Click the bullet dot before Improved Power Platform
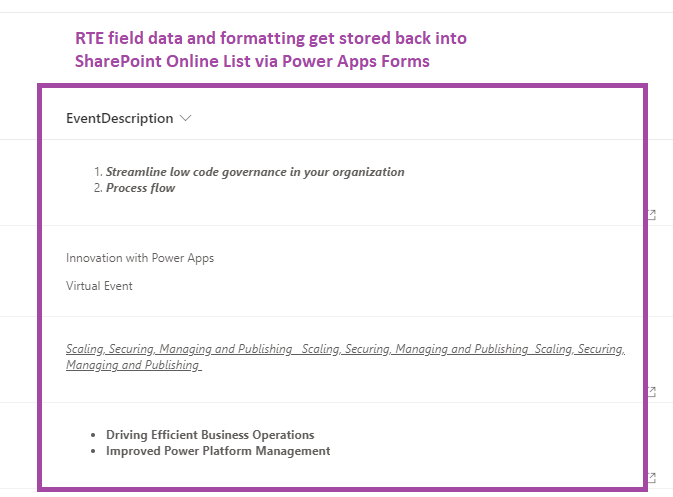 [x=93, y=452]
